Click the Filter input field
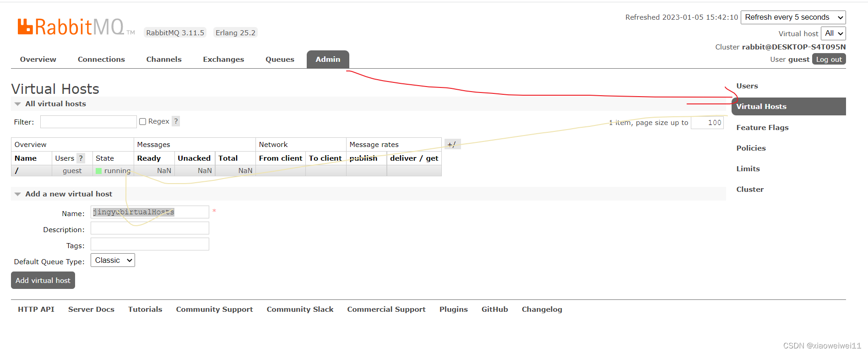This screenshot has height=353, width=868. [88, 122]
